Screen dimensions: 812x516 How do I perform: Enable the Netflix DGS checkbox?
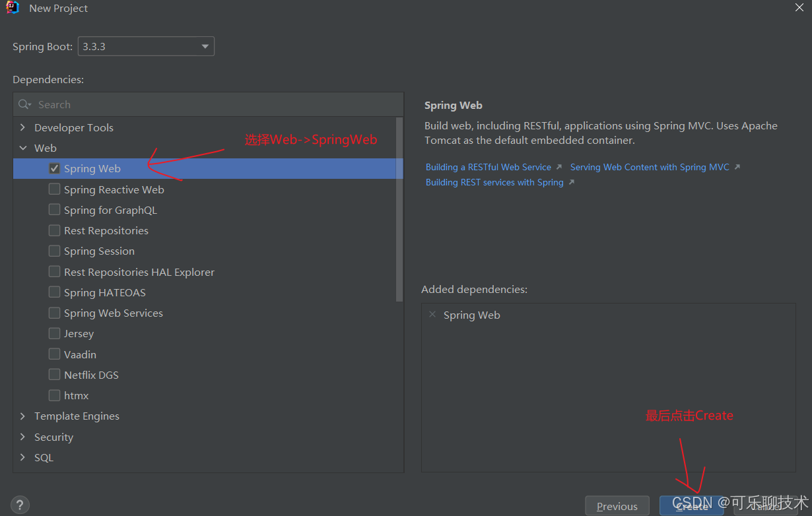(x=54, y=375)
